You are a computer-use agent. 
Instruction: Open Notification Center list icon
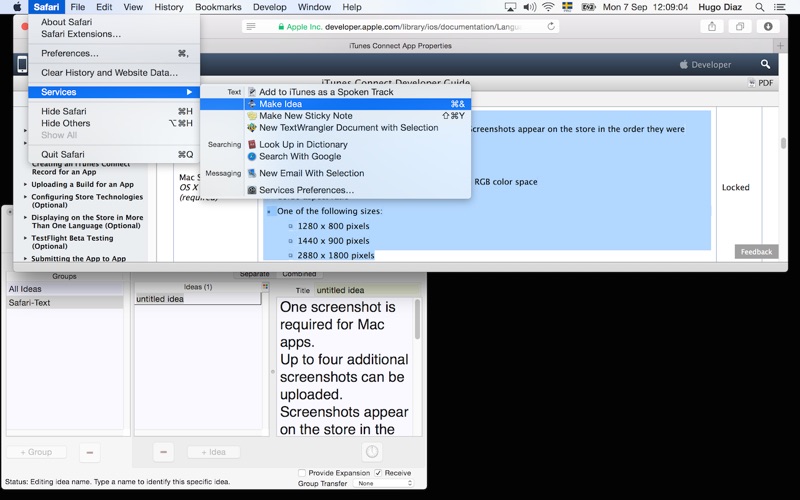click(x=780, y=7)
